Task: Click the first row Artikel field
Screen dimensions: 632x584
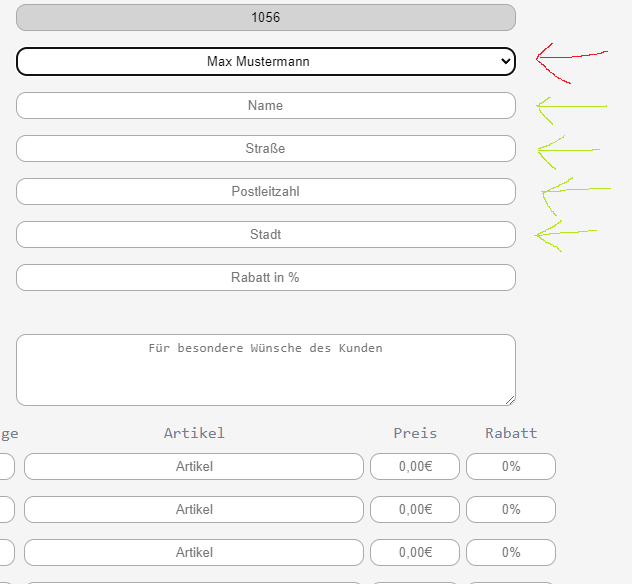Action: [194, 466]
